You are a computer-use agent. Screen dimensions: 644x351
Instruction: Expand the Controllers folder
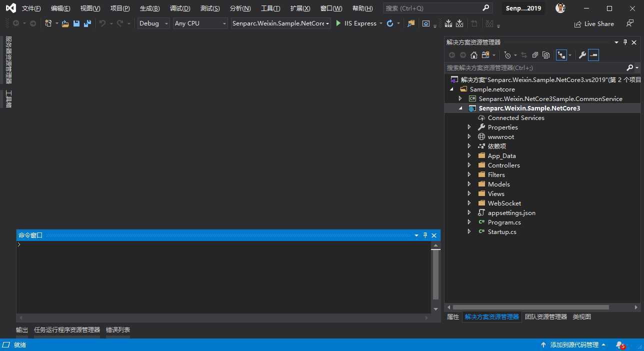(469, 165)
